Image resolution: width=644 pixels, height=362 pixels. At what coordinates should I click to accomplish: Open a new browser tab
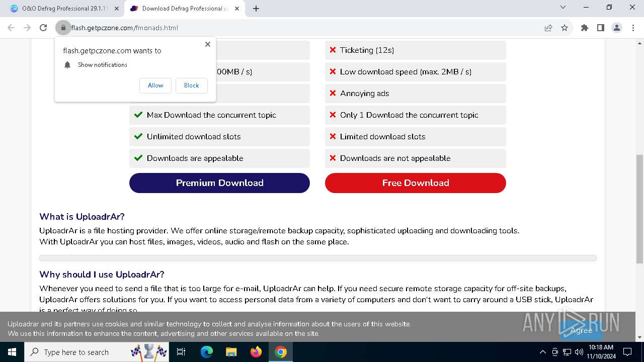click(x=256, y=9)
